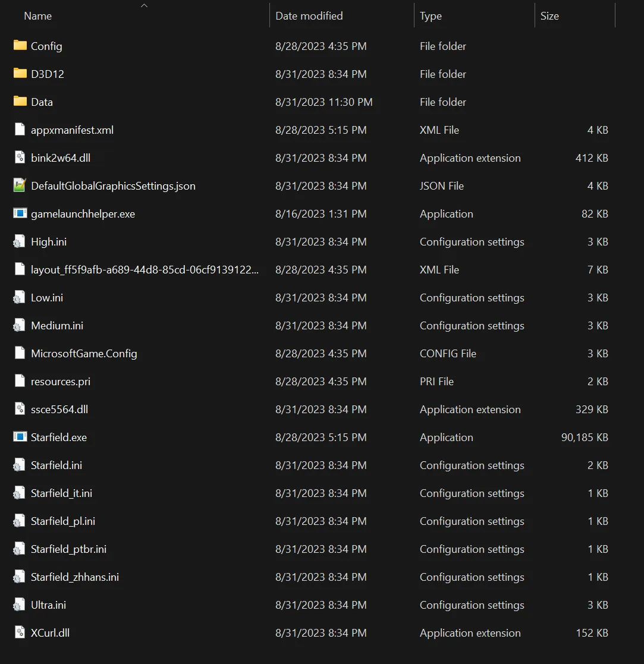
Task: Select the resources.pri file name
Action: (x=61, y=382)
